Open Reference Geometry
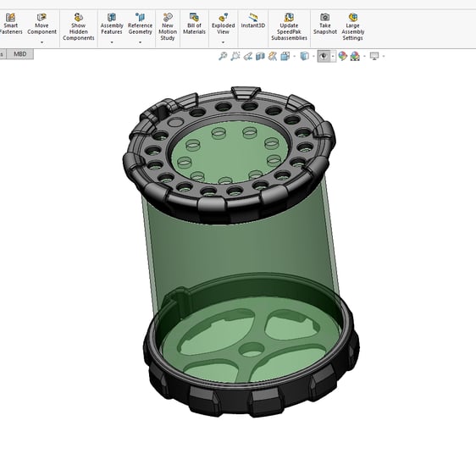This screenshot has width=476, height=454. 140,25
